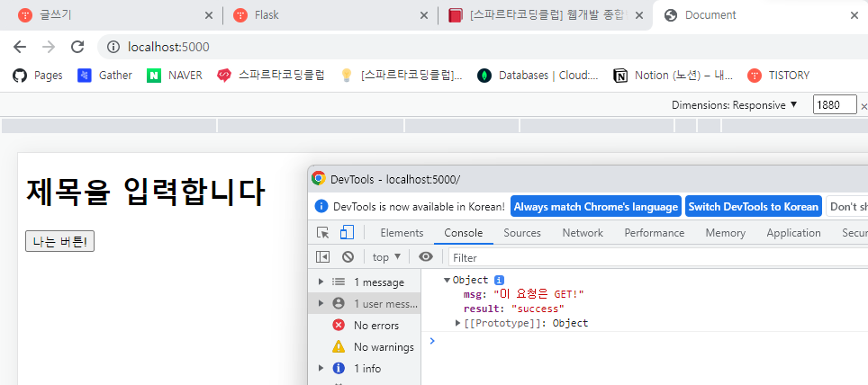
Task: Open the Sources panel tab
Action: [522, 233]
